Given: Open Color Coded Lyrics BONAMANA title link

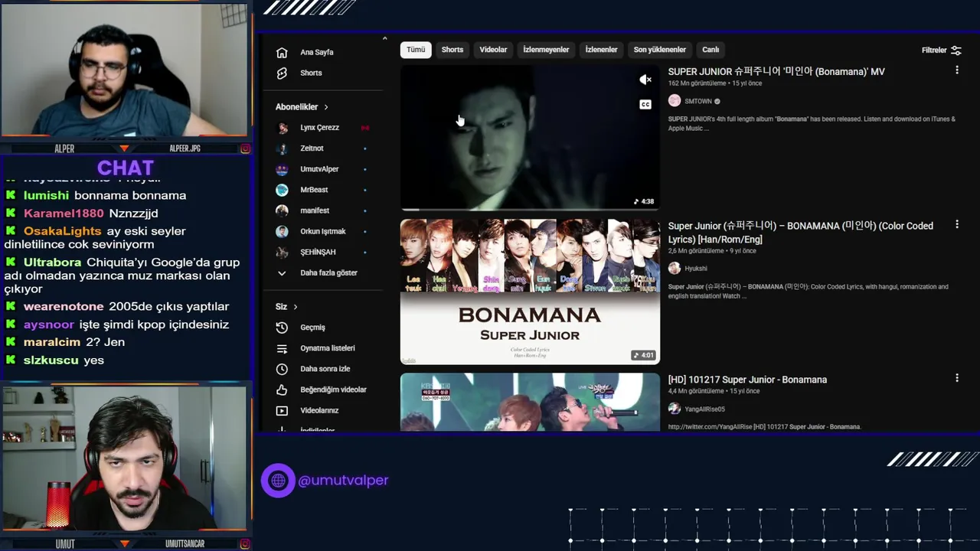Looking at the screenshot, I should (x=801, y=233).
